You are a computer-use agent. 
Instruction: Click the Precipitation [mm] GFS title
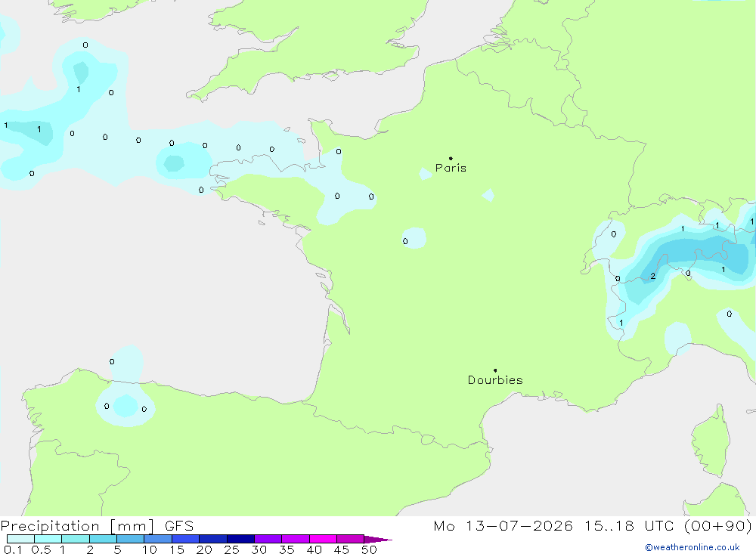(x=97, y=525)
